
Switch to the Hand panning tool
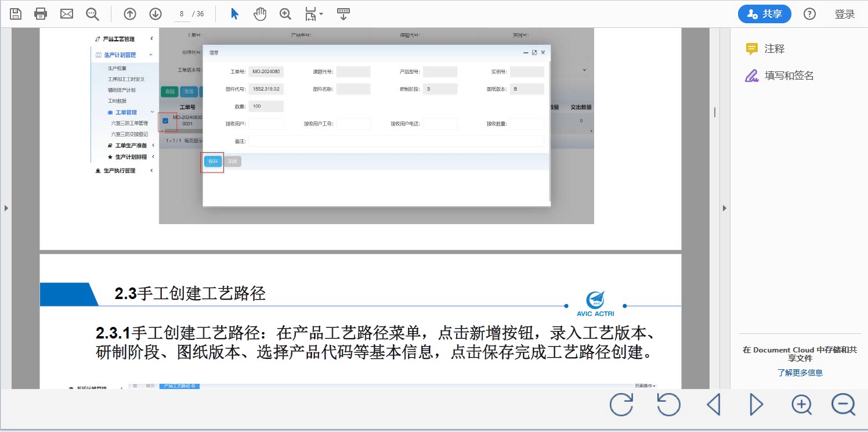tap(260, 13)
